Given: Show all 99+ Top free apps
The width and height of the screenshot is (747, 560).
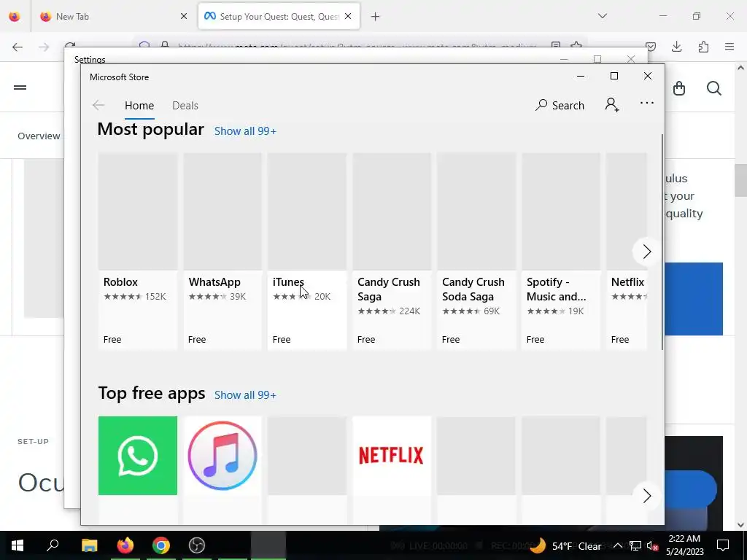Looking at the screenshot, I should [x=245, y=394].
